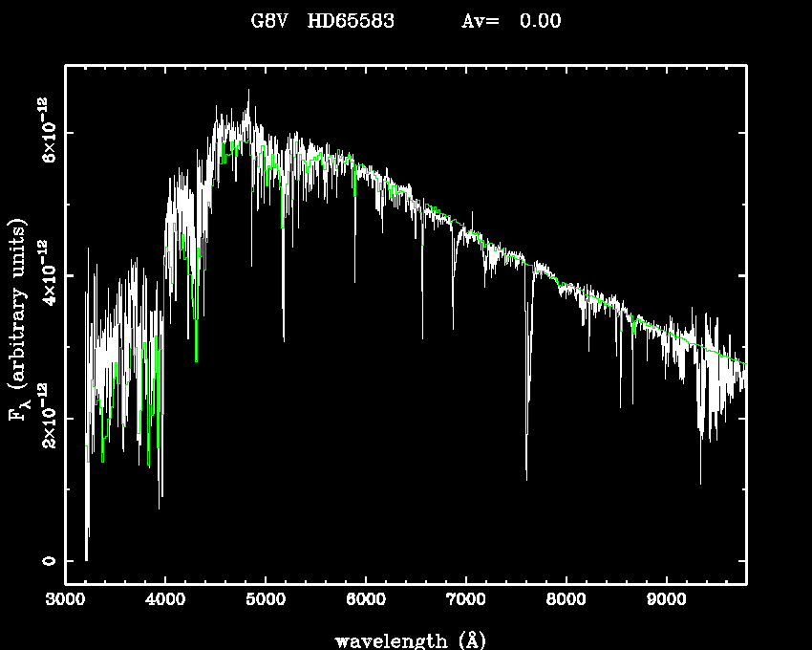Click the Av= 0.00 extinction value
The image size is (812, 650).
point(511,21)
